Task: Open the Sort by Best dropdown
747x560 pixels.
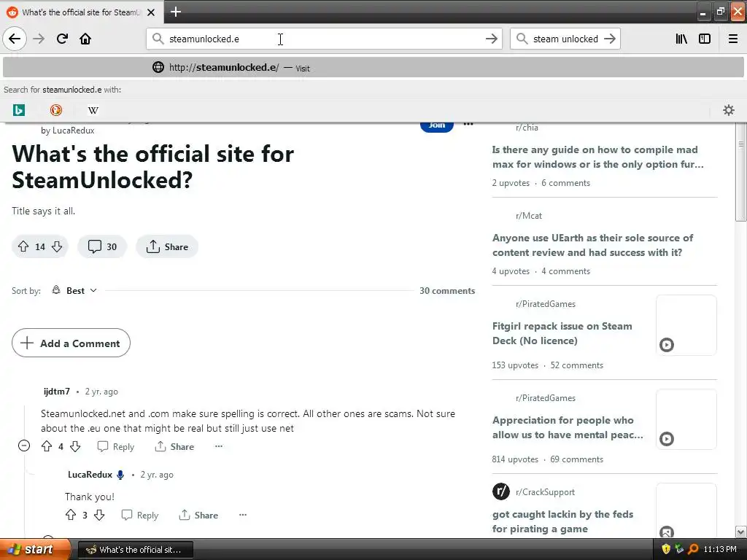Action: (x=75, y=290)
